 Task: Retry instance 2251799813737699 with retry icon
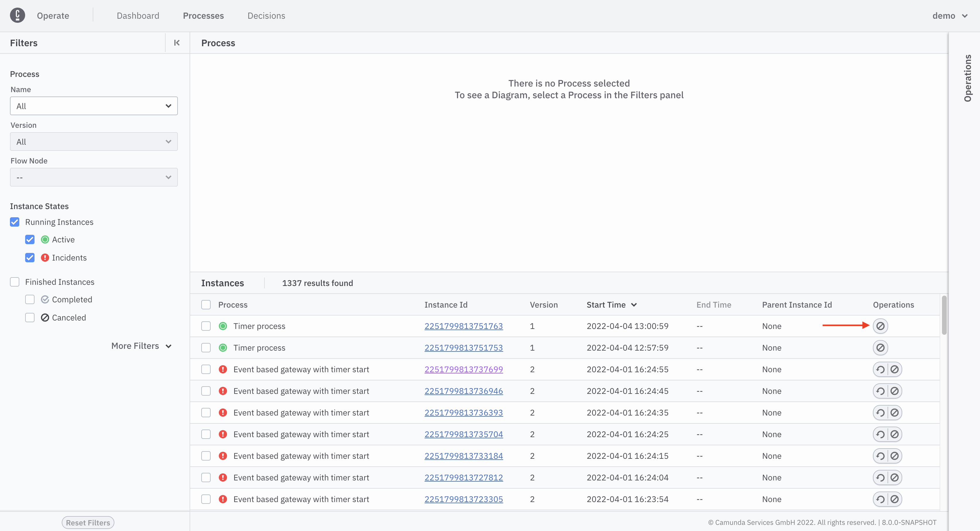pos(881,369)
